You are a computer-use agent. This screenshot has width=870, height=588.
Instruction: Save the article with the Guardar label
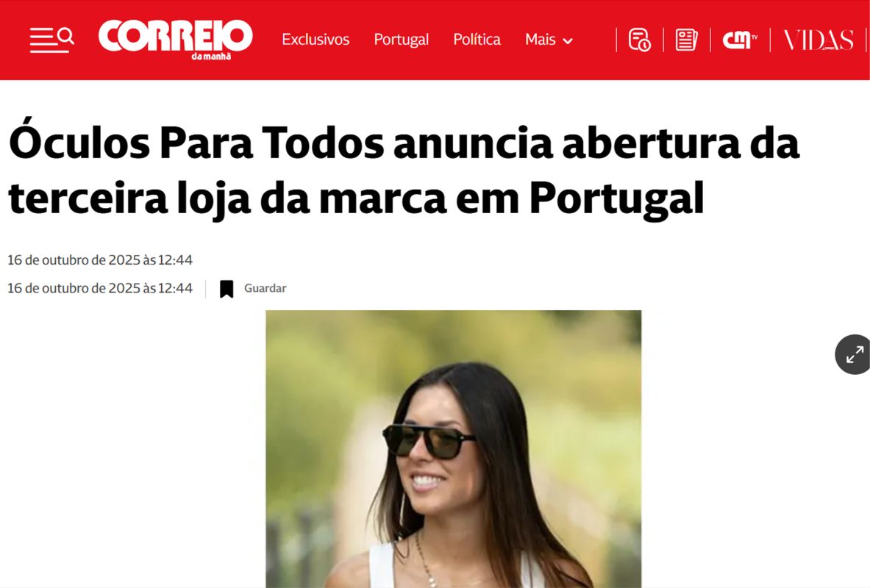(265, 288)
